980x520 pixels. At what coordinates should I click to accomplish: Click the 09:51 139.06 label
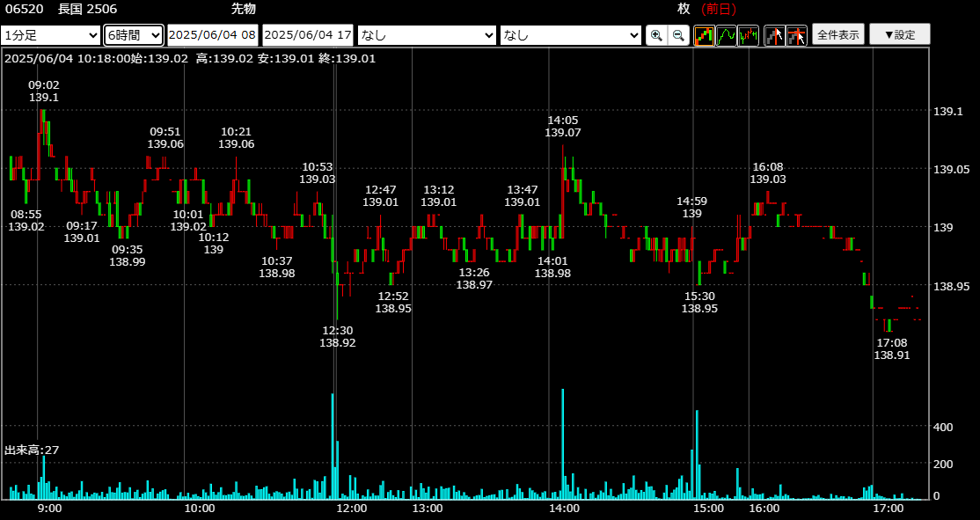tap(165, 137)
